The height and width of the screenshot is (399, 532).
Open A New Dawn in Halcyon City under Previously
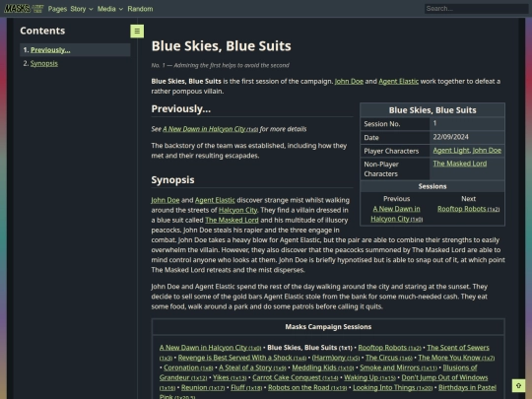tap(211, 129)
